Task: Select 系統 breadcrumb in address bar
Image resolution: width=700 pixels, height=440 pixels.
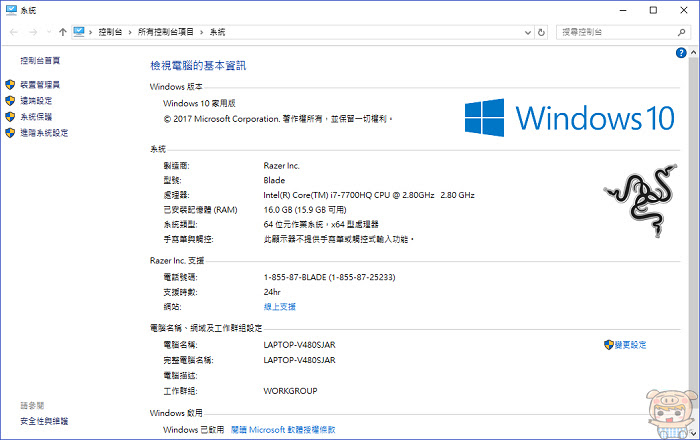Action: pos(217,32)
